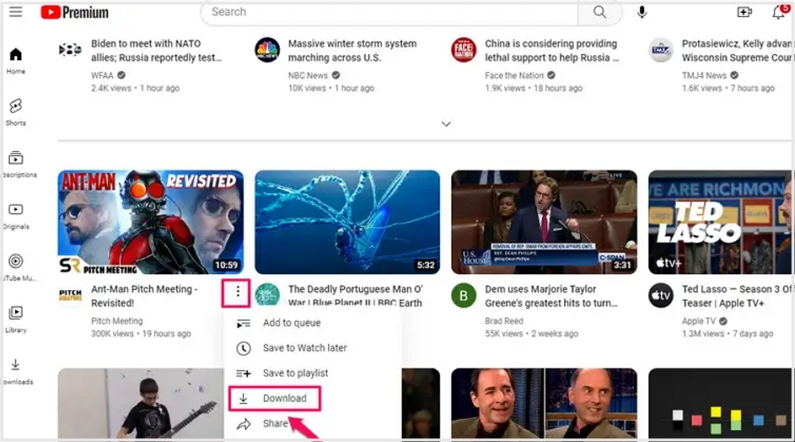Select Add to queue
This screenshot has height=442, width=795.
(312, 323)
